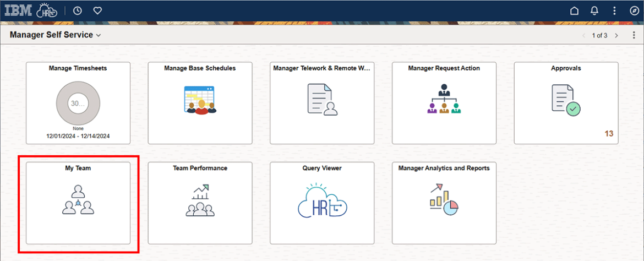644x261 pixels.
Task: Go to Home using house icon
Action: point(574,10)
